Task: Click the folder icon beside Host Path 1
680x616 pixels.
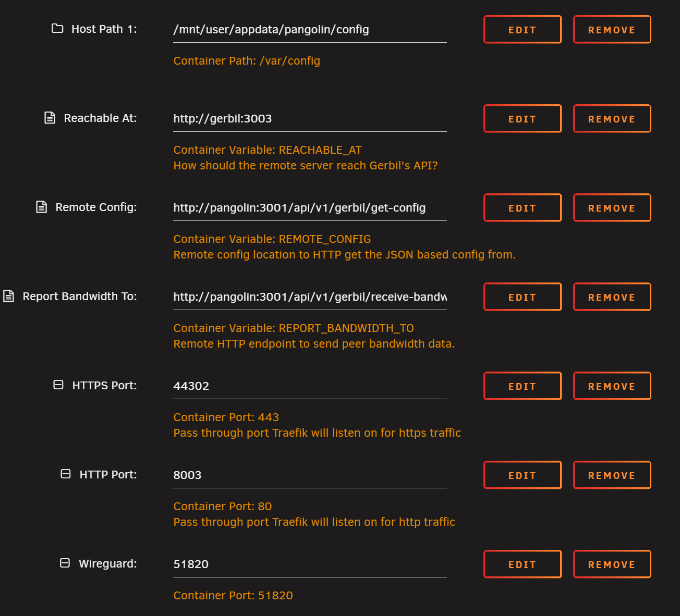Action: [57, 29]
